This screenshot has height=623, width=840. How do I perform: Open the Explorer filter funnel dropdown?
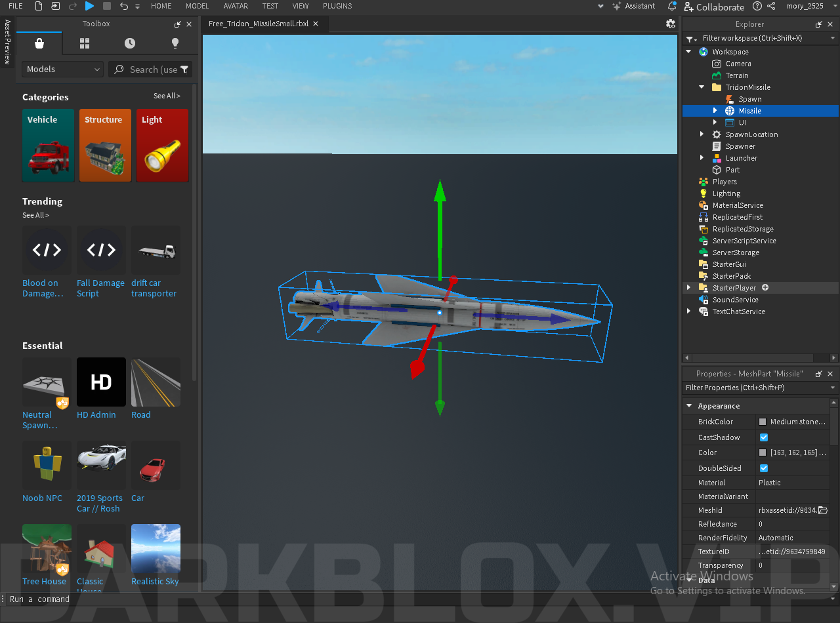pos(692,39)
